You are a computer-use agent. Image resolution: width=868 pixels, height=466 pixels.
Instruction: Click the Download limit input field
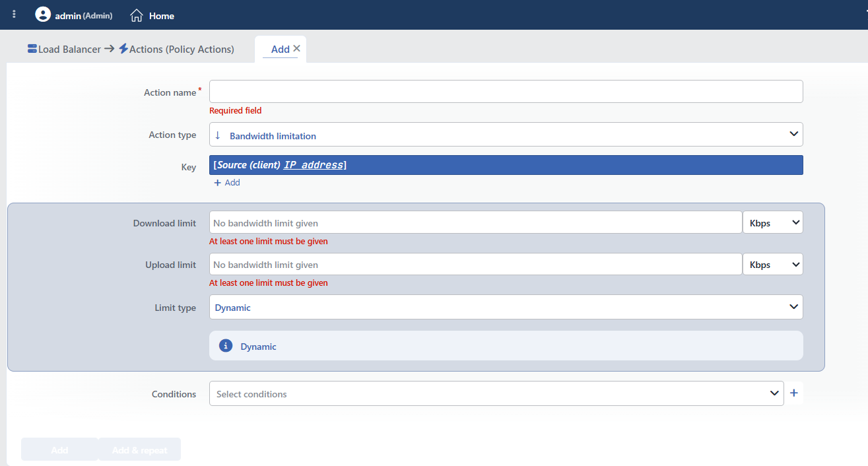[476, 222]
